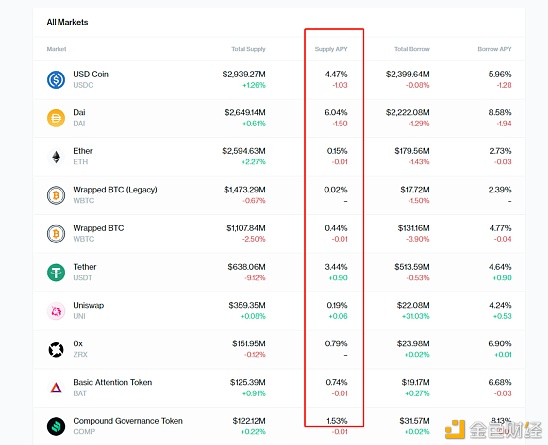Click the Compound Governance Token icon
The image size is (548, 445).
56,426
